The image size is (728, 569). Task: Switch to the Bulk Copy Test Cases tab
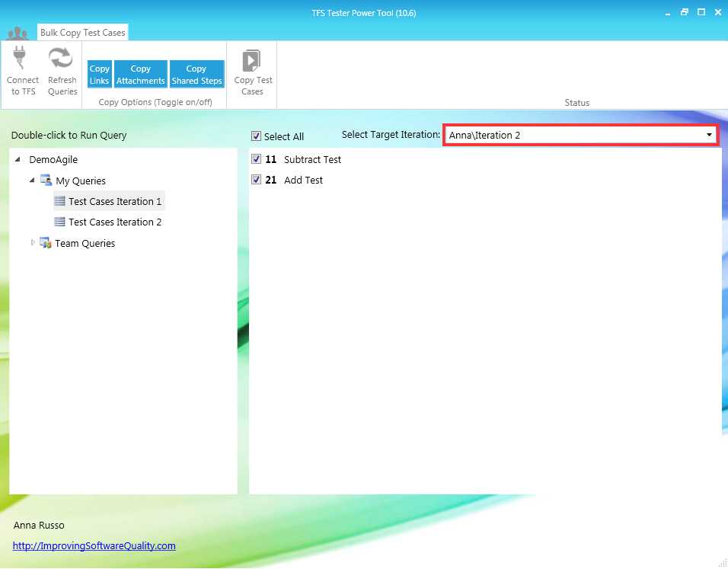tap(82, 32)
